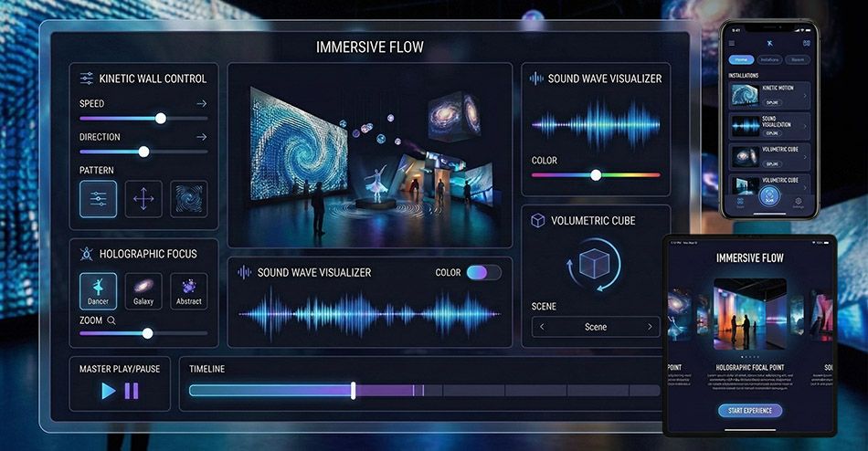868x451 pixels.
Task: Move the Timeline playhead marker
Action: (354, 391)
